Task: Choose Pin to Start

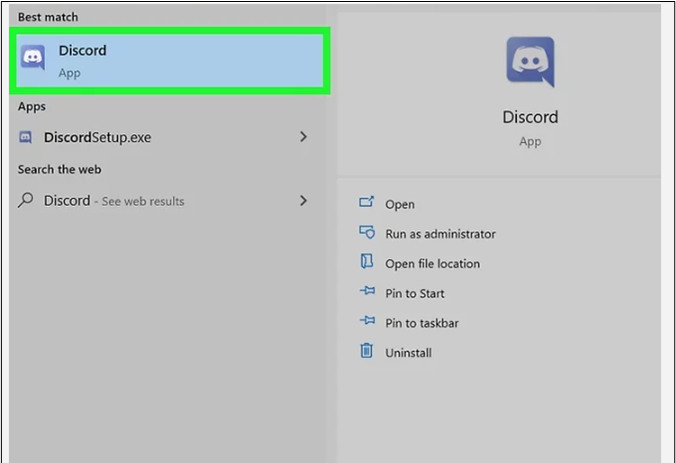Action: [x=415, y=294]
